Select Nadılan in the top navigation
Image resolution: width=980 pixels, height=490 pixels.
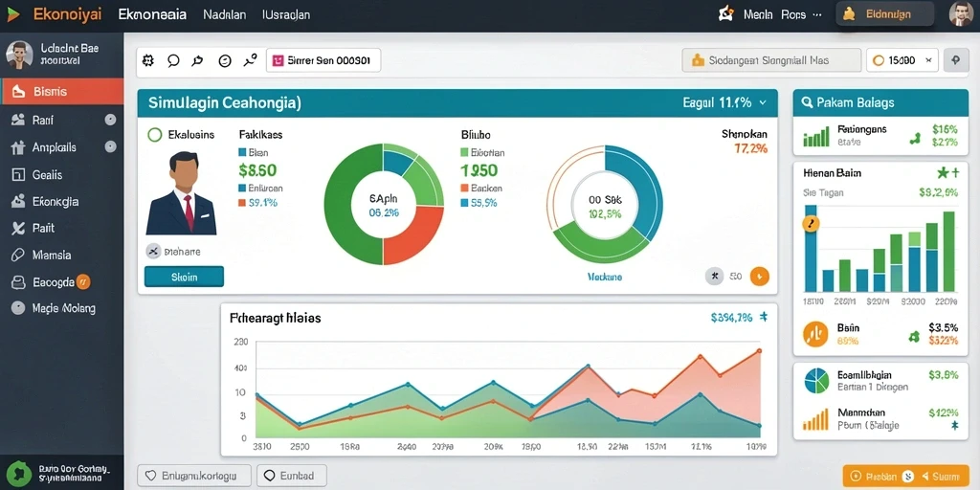pyautogui.click(x=224, y=14)
